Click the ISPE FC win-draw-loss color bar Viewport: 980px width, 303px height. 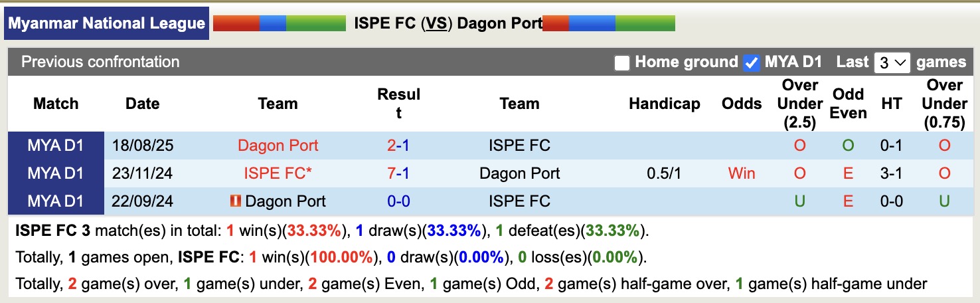pyautogui.click(x=280, y=24)
